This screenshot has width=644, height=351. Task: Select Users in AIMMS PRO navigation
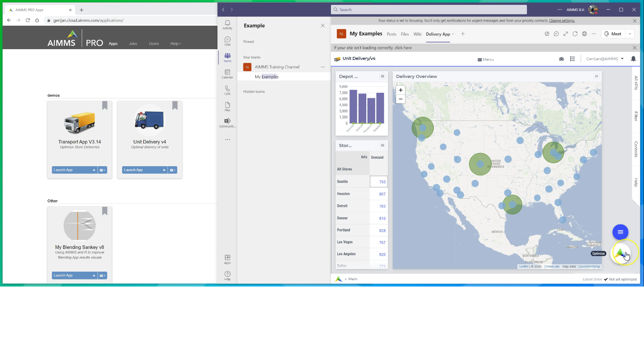(x=154, y=44)
